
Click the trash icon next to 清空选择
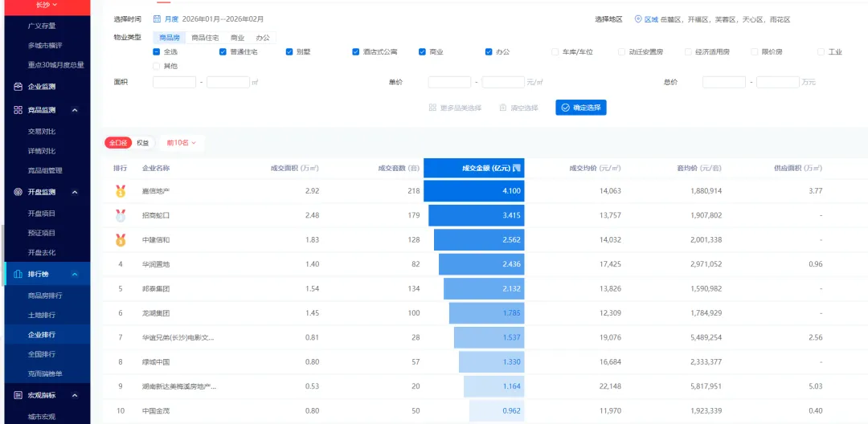click(502, 108)
